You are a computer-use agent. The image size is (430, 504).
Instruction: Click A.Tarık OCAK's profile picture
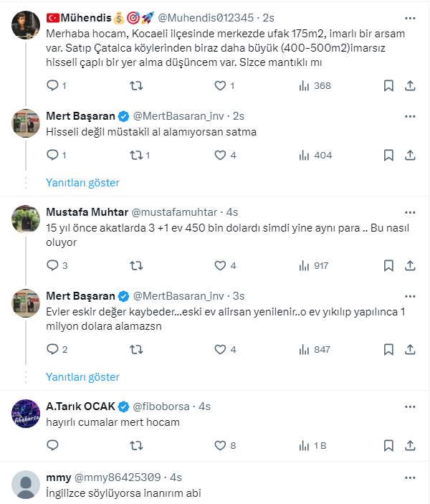(26, 414)
